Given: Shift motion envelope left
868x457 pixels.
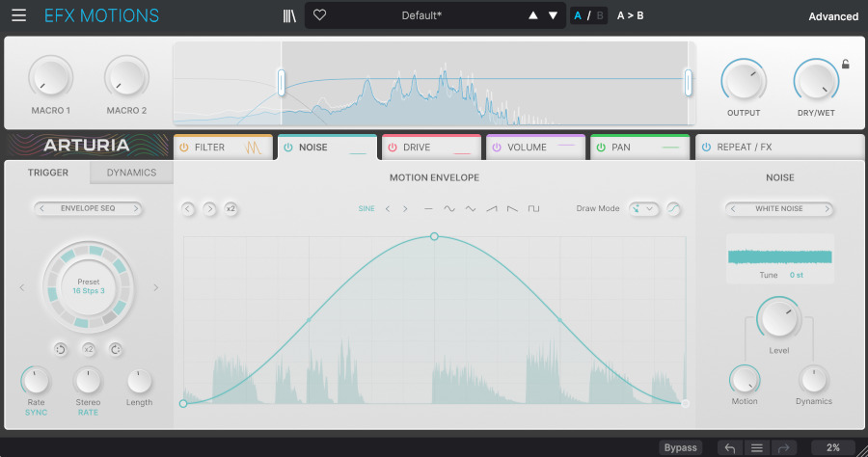Looking at the screenshot, I should click(x=188, y=209).
